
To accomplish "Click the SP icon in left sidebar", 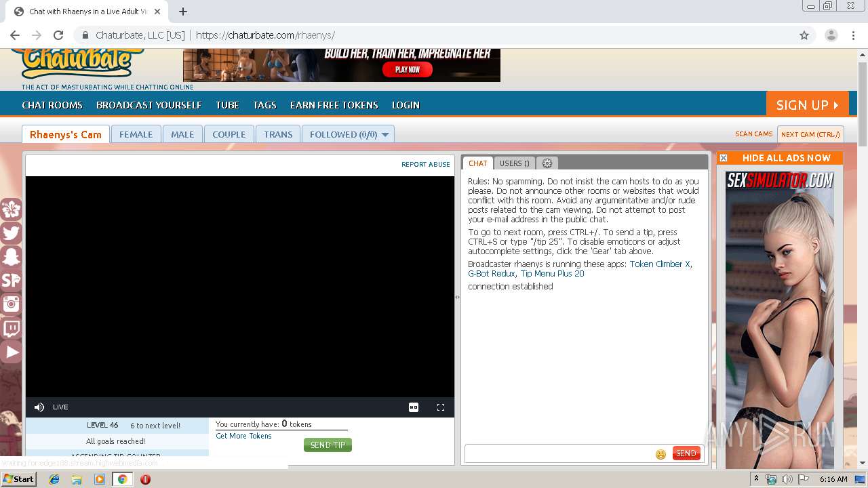I will [x=11, y=281].
